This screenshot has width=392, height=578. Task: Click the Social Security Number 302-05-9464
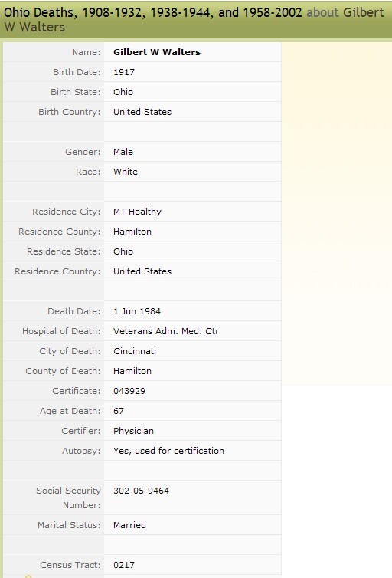142,491
